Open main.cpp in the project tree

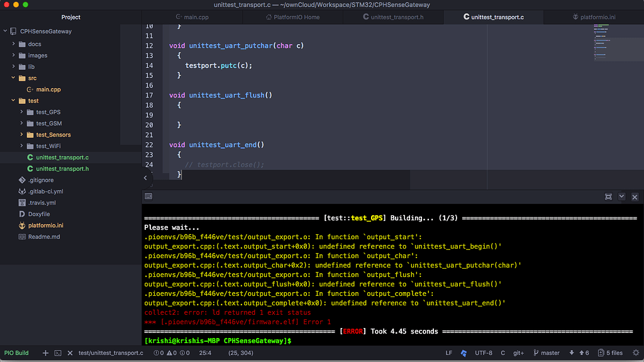(x=48, y=89)
